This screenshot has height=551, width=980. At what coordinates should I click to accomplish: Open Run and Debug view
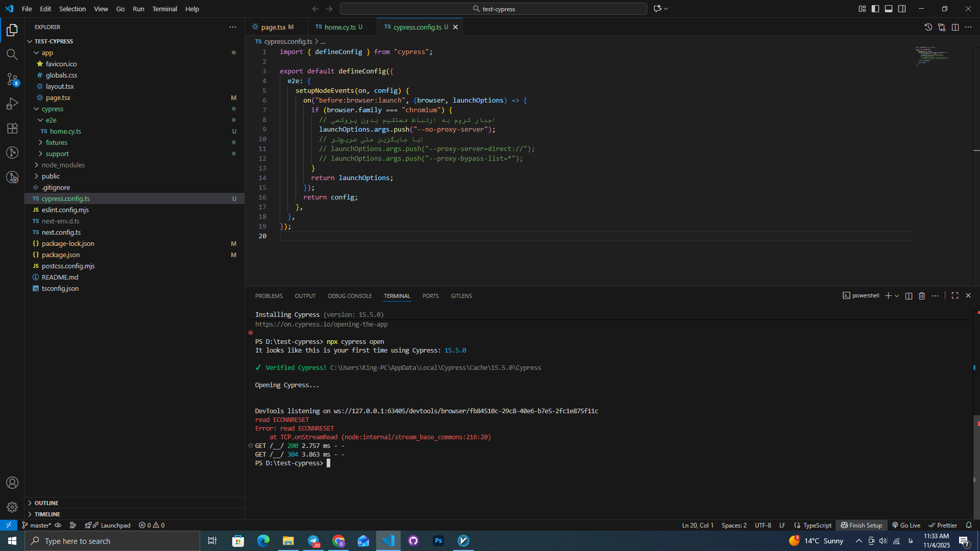[x=12, y=104]
